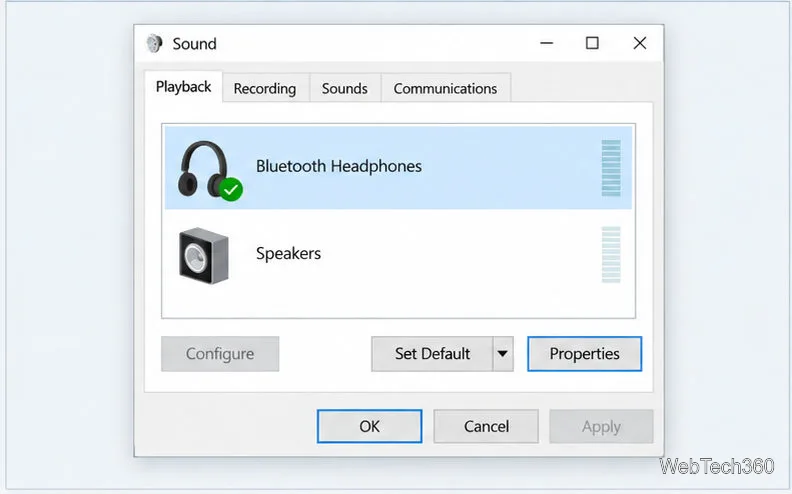Maximize the Sound window

592,43
